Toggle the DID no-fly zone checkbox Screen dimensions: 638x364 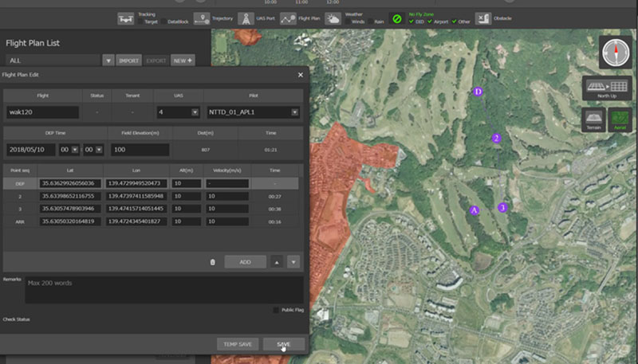pyautogui.click(x=410, y=22)
